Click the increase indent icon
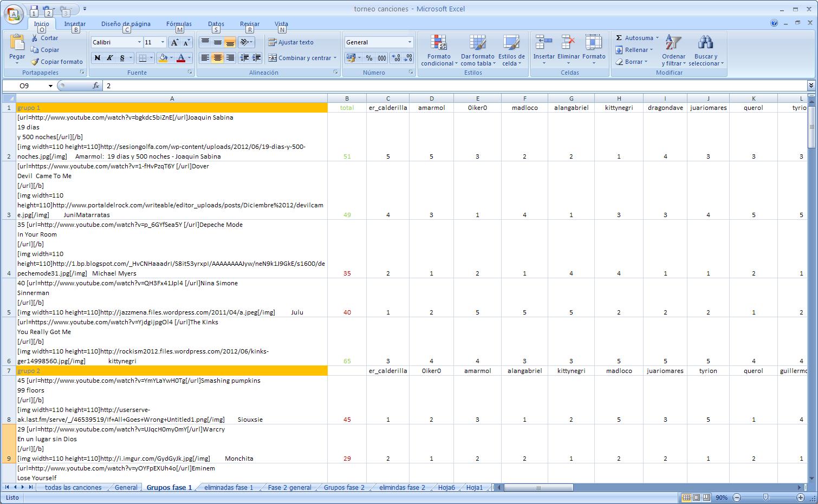 click(256, 58)
